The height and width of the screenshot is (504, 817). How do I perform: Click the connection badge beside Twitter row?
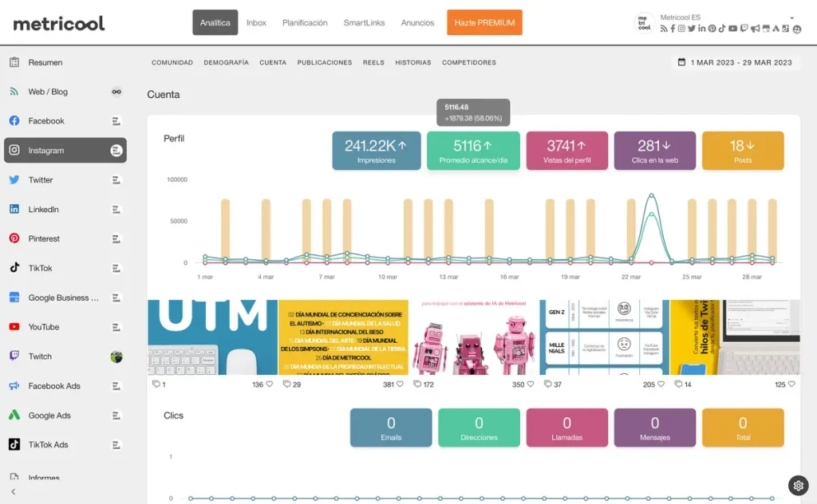click(116, 179)
